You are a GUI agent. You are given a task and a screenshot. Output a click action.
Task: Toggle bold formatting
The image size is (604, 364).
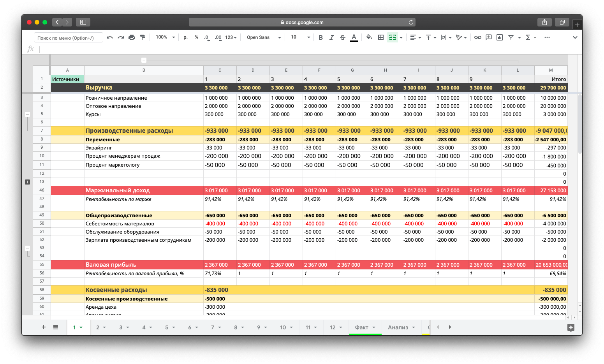coord(320,37)
